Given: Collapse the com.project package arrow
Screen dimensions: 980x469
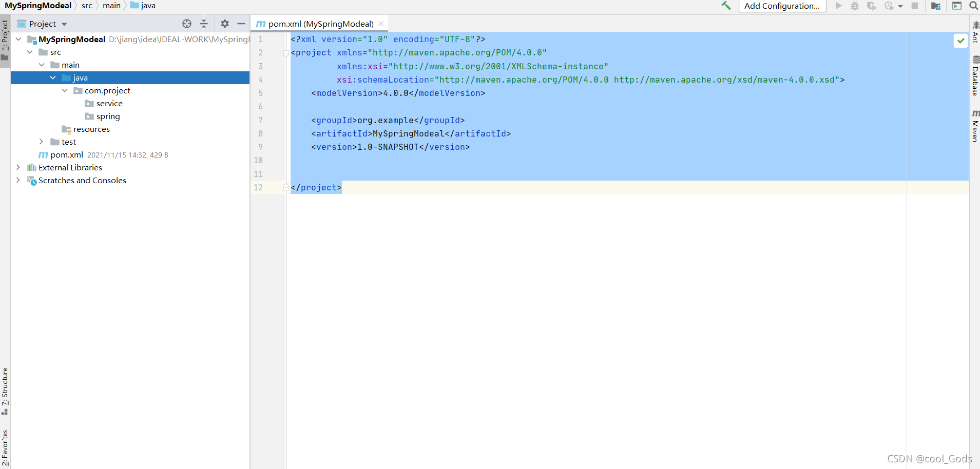Looking at the screenshot, I should tap(65, 90).
